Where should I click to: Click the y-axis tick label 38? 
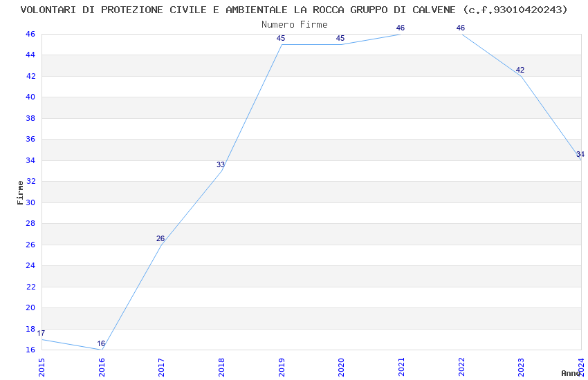point(30,118)
